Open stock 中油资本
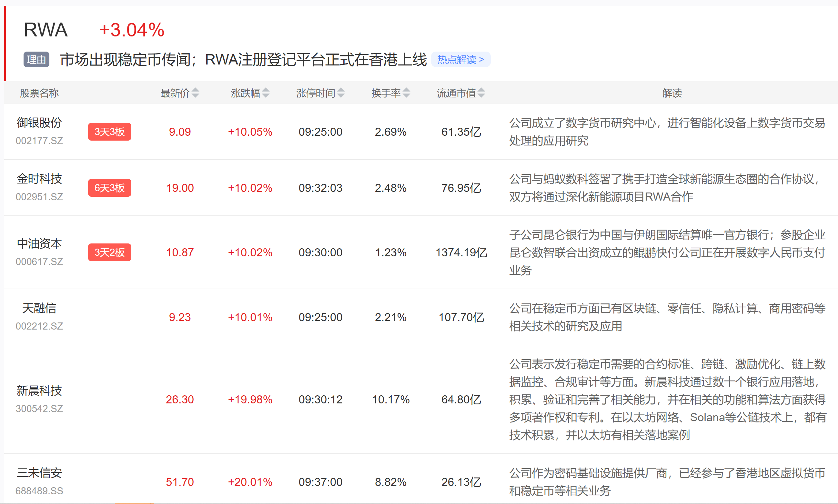 tap(39, 243)
